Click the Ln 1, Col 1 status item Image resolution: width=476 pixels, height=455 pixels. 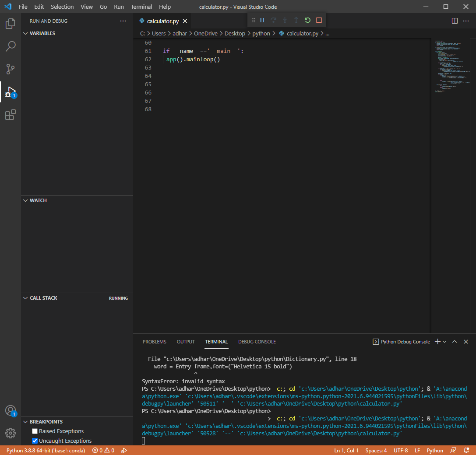pyautogui.click(x=346, y=451)
